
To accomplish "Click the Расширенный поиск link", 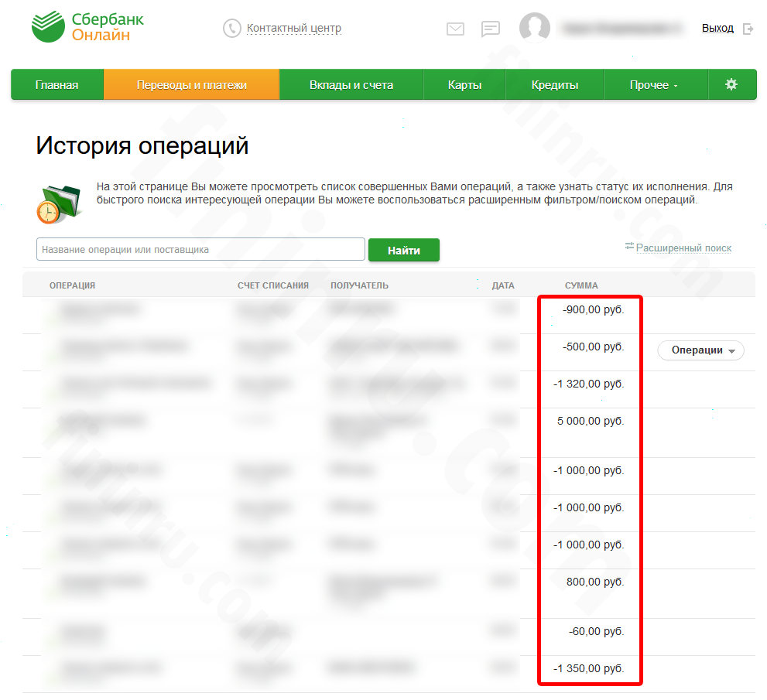I will pyautogui.click(x=684, y=248).
